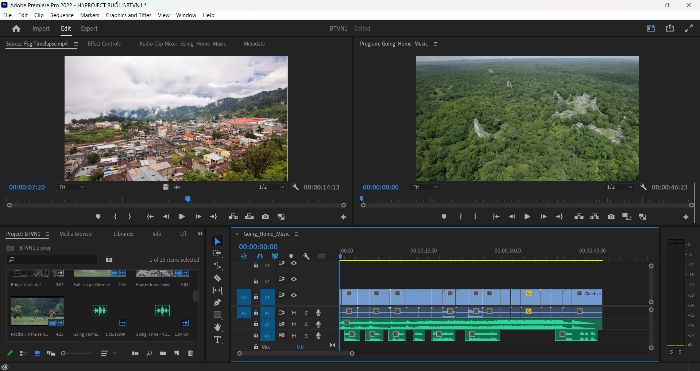Go to the Home screen icon

point(16,29)
